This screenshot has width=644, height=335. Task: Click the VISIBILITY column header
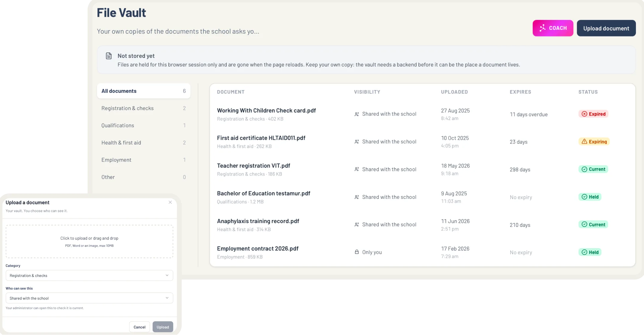(x=367, y=92)
